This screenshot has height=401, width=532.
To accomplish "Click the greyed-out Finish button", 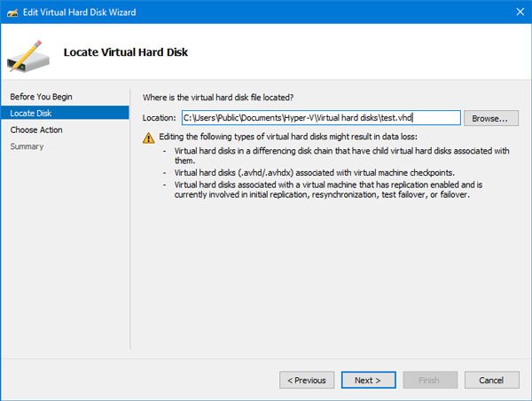I will (x=430, y=380).
